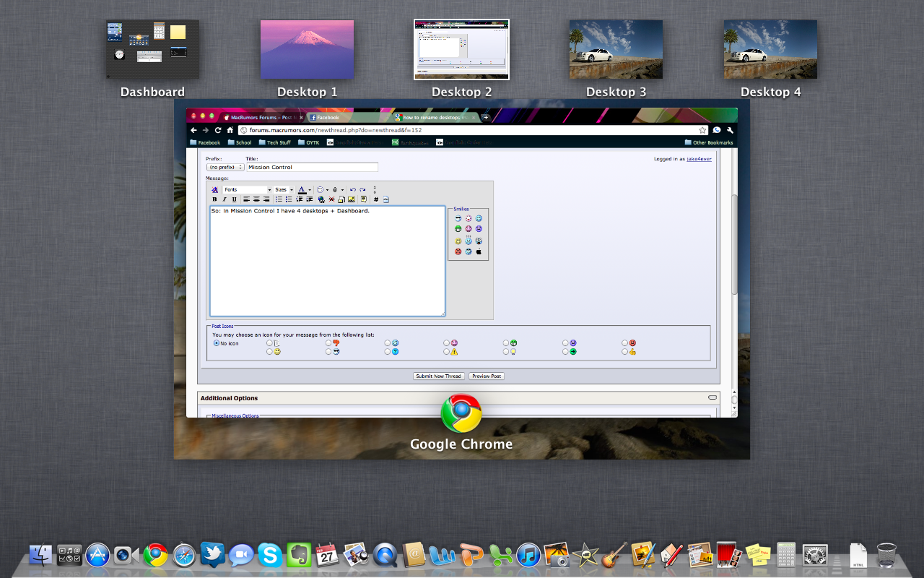Click Submit New Thread button
This screenshot has width=924, height=578.
(x=439, y=376)
